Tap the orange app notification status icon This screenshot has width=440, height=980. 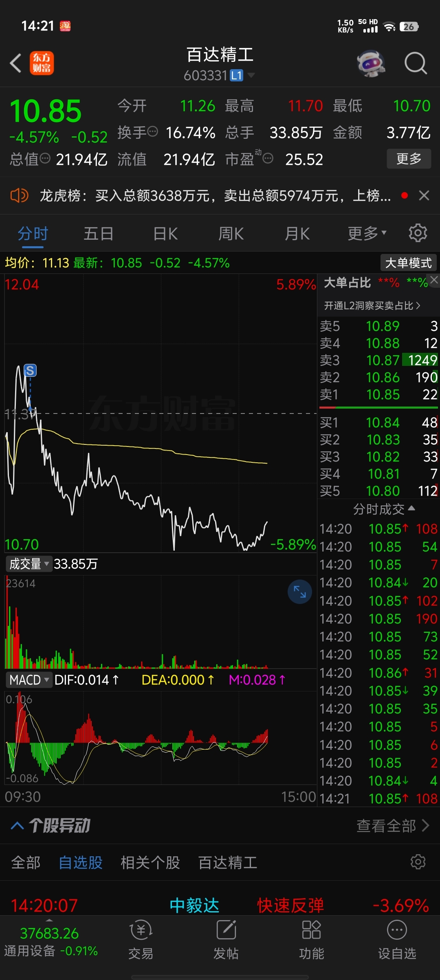coord(65,26)
